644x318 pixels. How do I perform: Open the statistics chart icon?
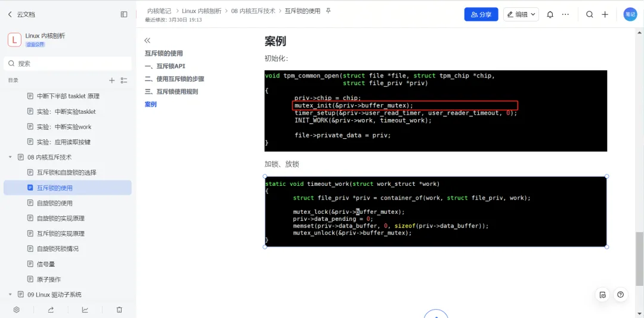click(85, 310)
